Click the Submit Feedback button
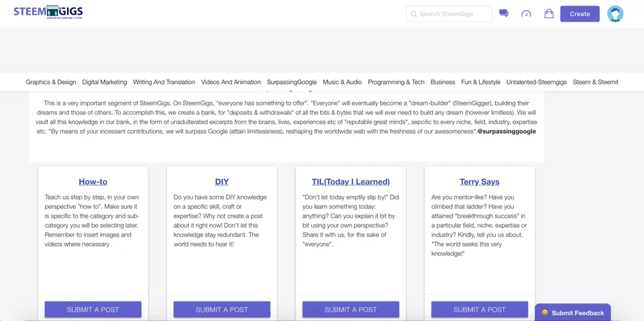The width and height of the screenshot is (644, 321). tap(573, 313)
